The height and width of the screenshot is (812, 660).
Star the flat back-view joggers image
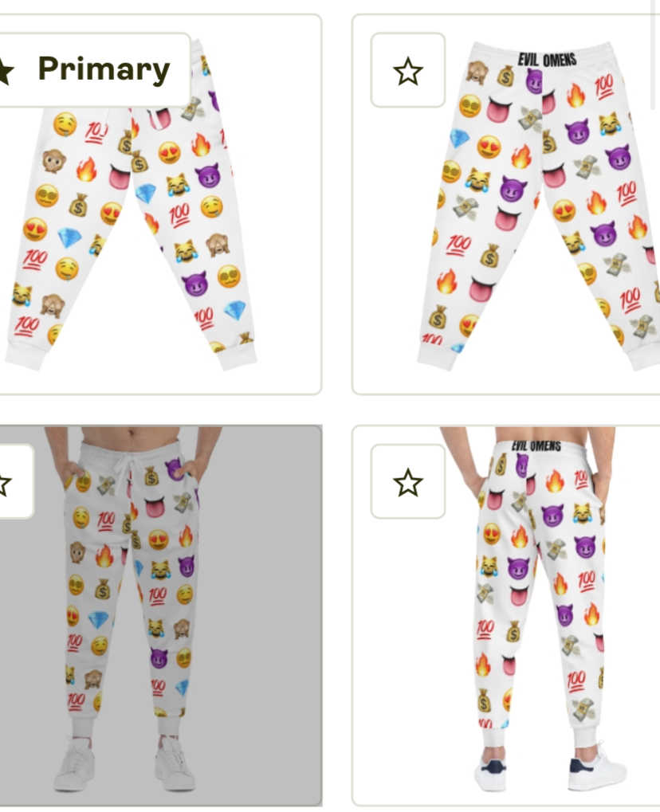[407, 70]
